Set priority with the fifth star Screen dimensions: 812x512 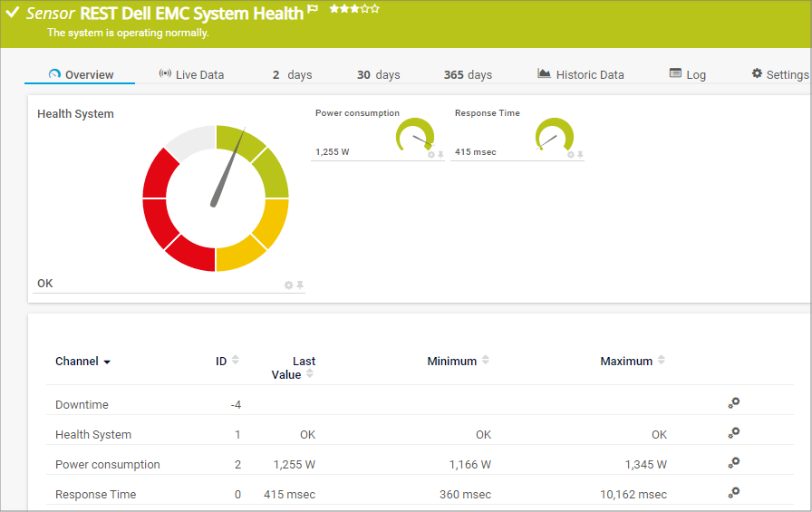click(x=375, y=9)
